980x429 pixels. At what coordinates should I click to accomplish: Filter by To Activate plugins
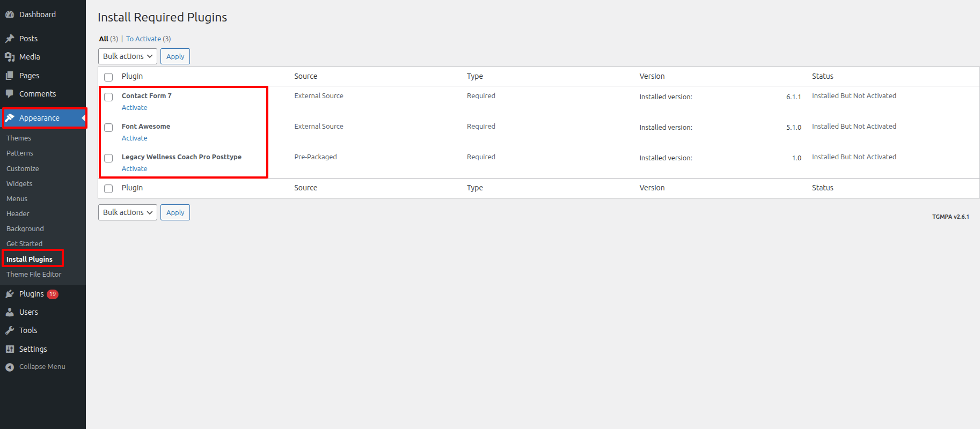[x=143, y=39]
